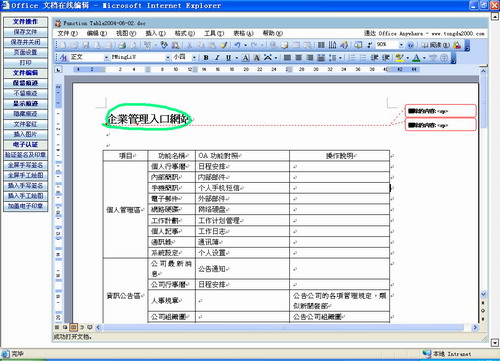Toggle 保留痕迹 track changes button
500x361 pixels.
coord(25,83)
